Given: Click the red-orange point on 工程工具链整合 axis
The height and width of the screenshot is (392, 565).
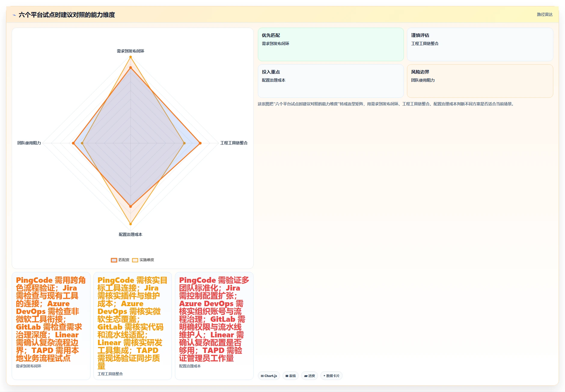Looking at the screenshot, I should [x=200, y=143].
